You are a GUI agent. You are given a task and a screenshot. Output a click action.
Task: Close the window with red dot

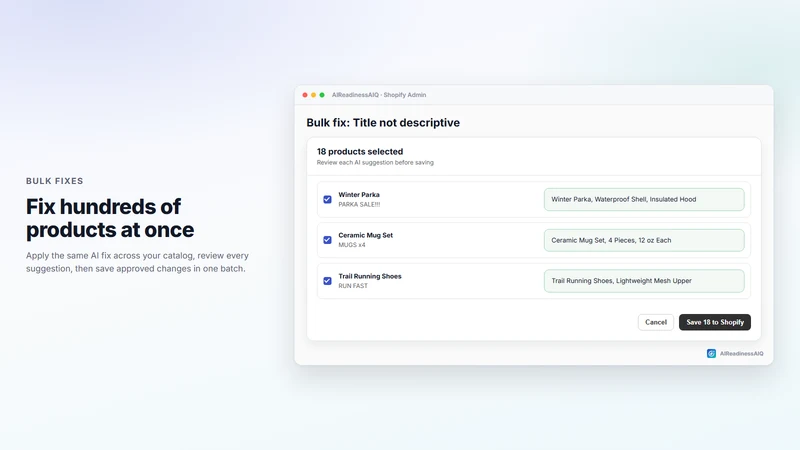click(x=305, y=95)
